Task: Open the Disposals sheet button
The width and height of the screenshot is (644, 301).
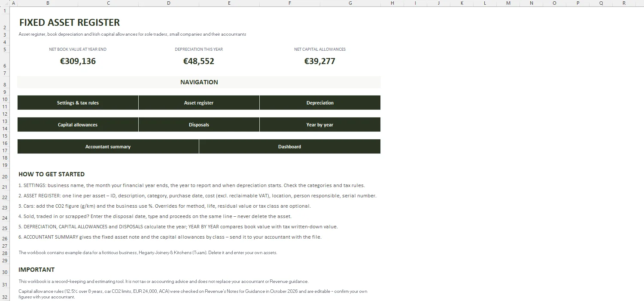Action: point(199,125)
